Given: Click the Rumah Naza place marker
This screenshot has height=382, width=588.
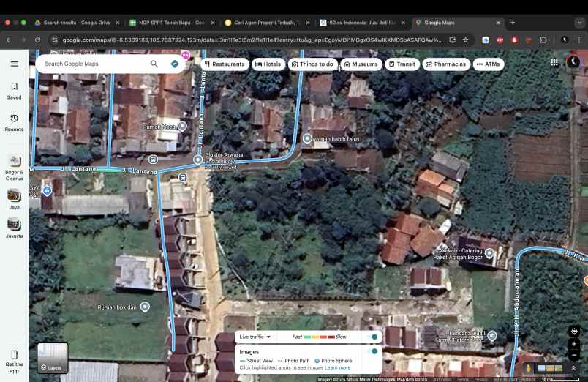Looking at the screenshot, I should point(182,126).
